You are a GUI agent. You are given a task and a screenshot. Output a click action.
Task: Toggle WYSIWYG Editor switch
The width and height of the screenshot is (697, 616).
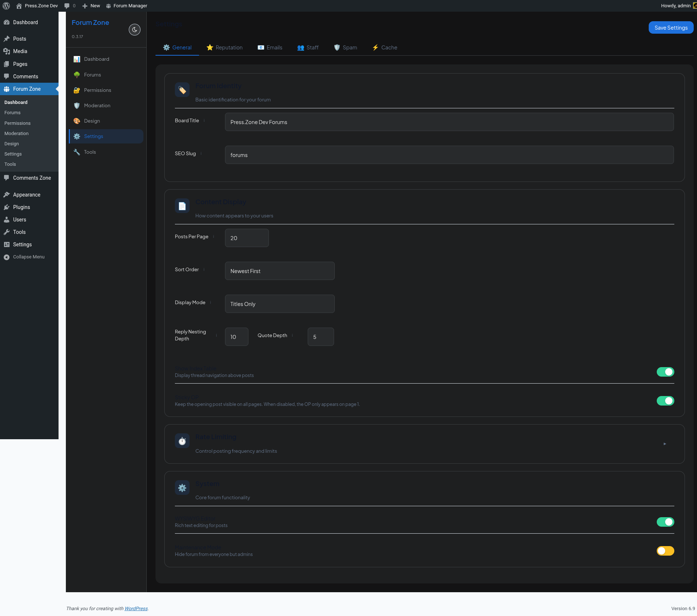click(665, 522)
